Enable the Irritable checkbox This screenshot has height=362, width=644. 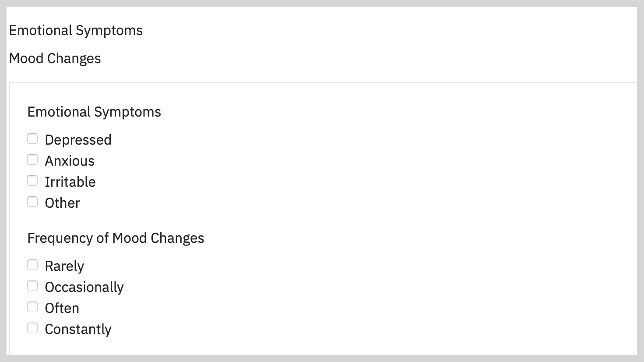[32, 181]
